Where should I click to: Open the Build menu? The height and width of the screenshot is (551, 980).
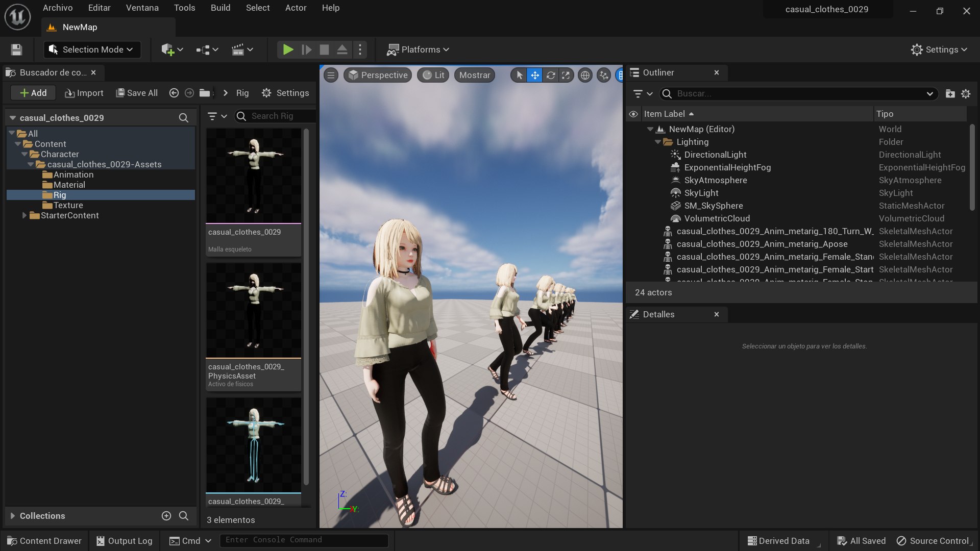pos(220,8)
